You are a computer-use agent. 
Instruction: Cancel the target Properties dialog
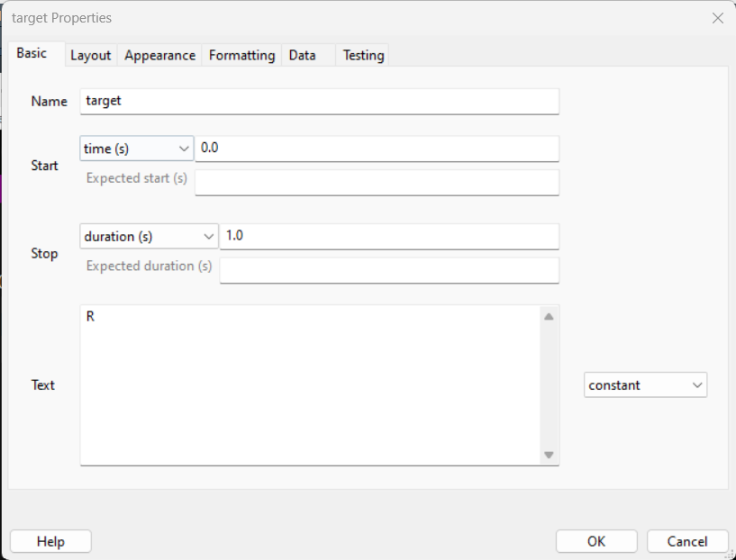pos(687,541)
